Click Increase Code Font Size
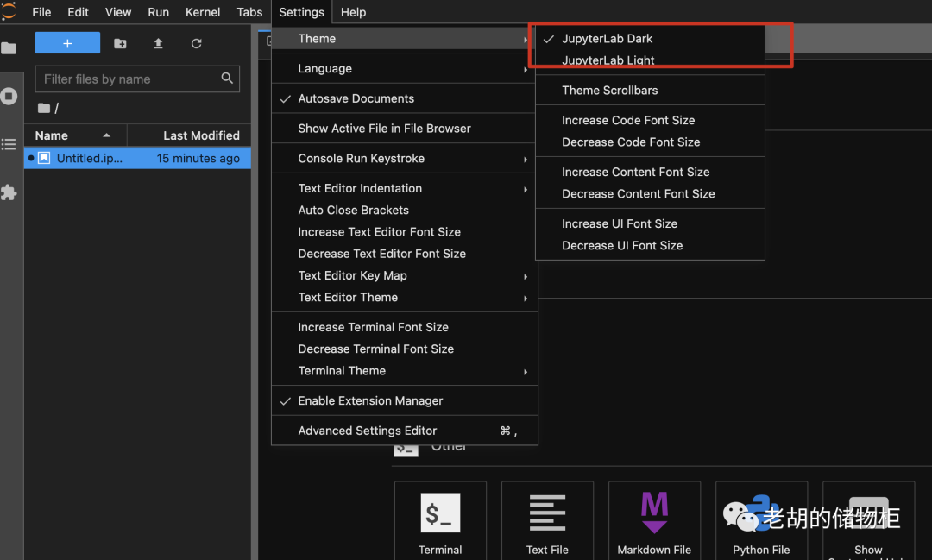 coord(650,120)
